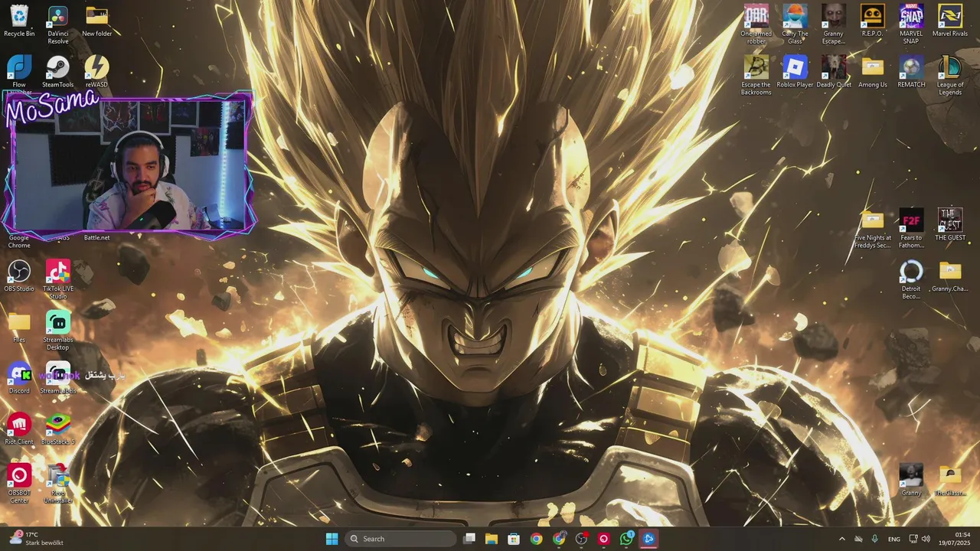Select the Files folder on the desktop
Image resolution: width=980 pixels, height=551 pixels.
point(19,327)
